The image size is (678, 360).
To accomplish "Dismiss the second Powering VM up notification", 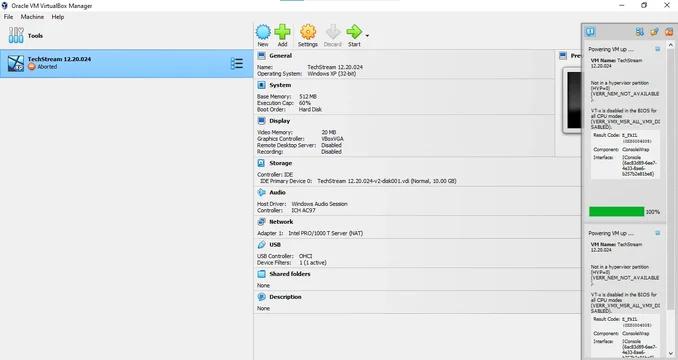I will click(658, 233).
